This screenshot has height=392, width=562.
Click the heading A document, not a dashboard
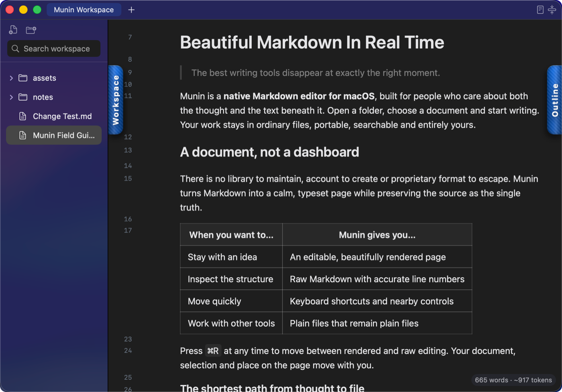point(269,152)
